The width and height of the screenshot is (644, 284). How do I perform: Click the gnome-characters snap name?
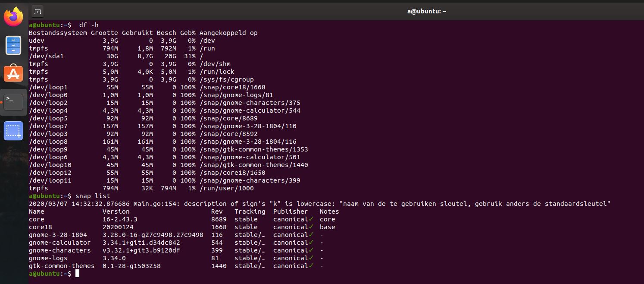click(60, 250)
